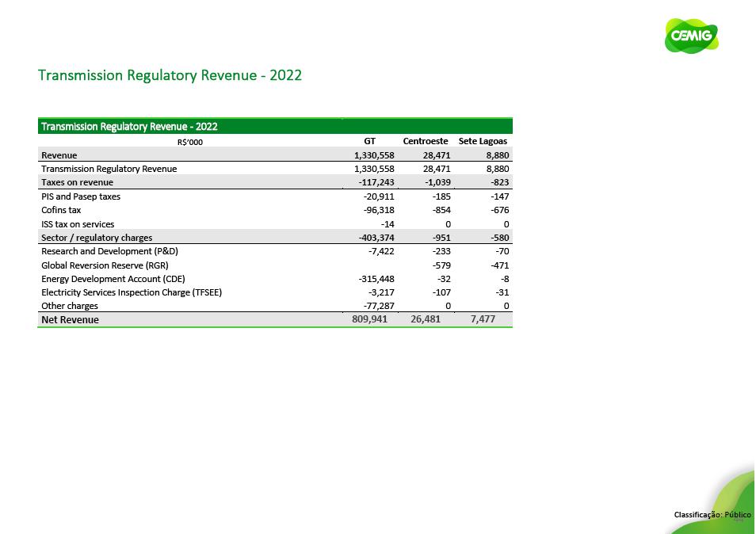Select the Centroeste column header
This screenshot has height=534, width=756.
[426, 141]
